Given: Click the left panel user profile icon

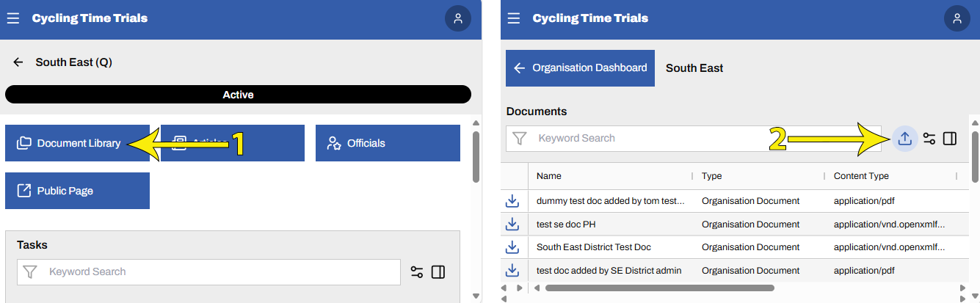Looking at the screenshot, I should 458,18.
